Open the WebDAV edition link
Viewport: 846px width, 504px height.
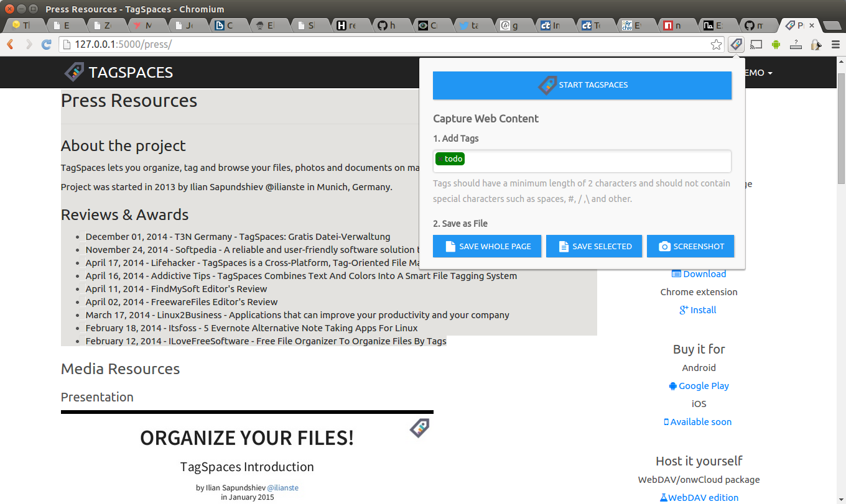pyautogui.click(x=699, y=498)
